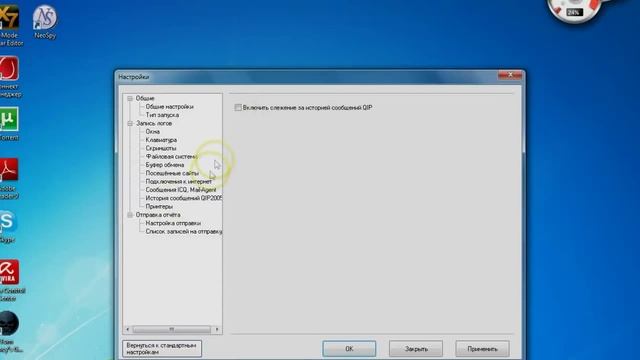Select Список записей на отправку item
Screen dimensions: 640x360
pos(184,231)
